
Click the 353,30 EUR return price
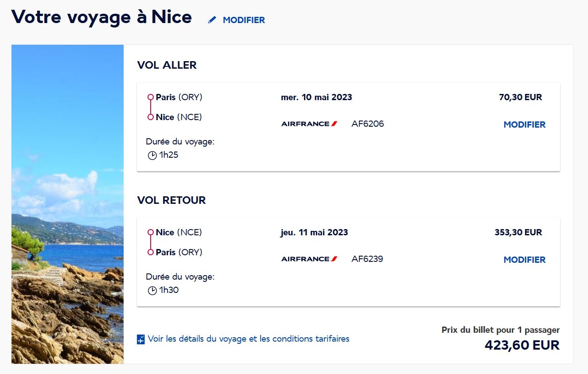click(x=518, y=233)
